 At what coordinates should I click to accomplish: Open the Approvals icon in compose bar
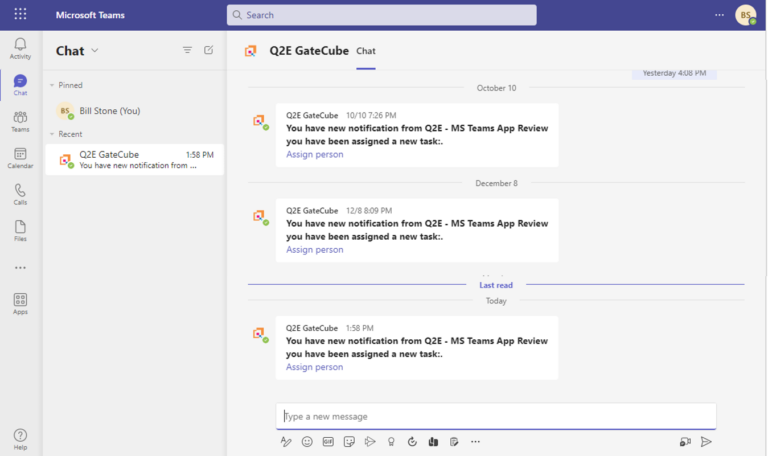(412, 442)
